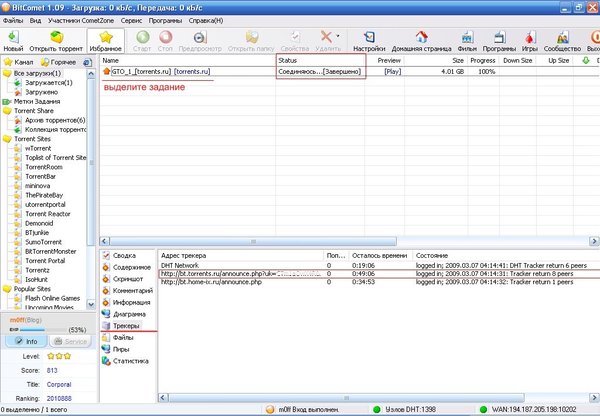Select Все загрузки(1) tree item
The image size is (600, 416).
(37, 73)
